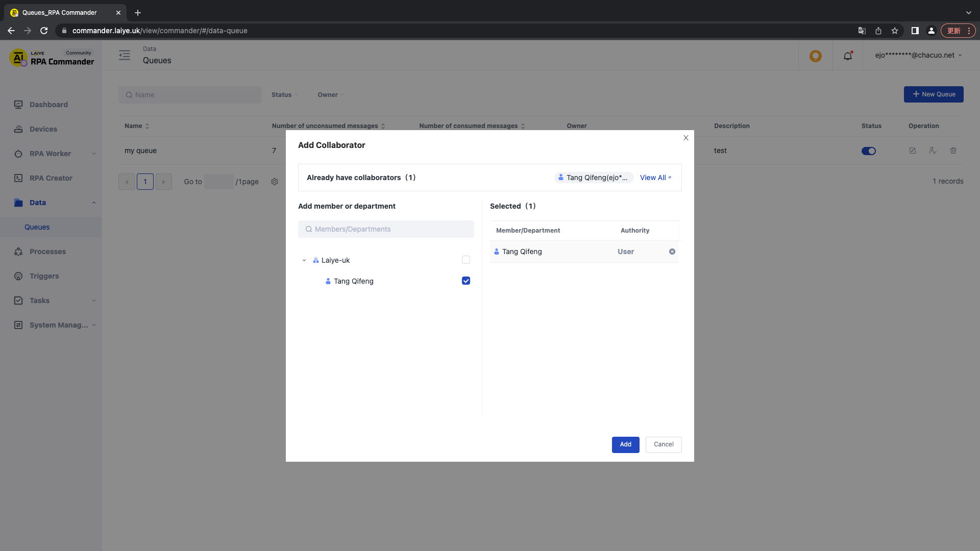980x551 pixels.
Task: Click the existing collaborator tag Tang Qifeng(ejo*...
Action: coord(594,178)
